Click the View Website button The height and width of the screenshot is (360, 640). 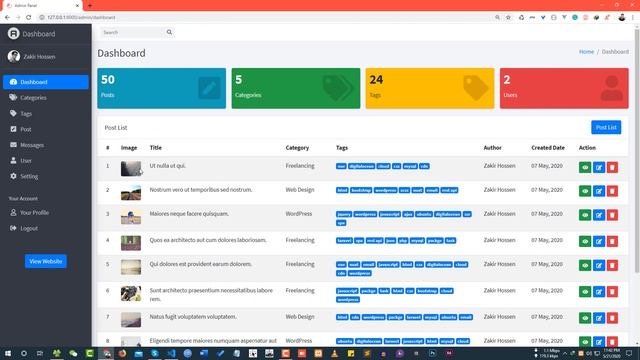pyautogui.click(x=46, y=261)
